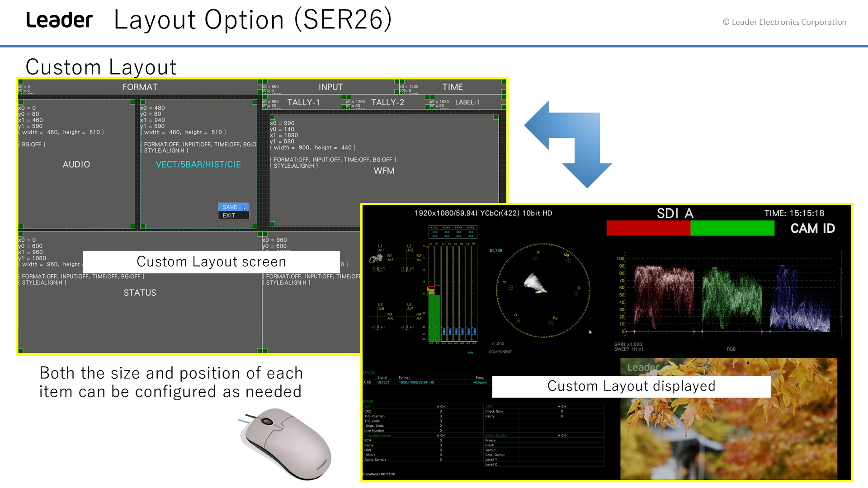Select the INPUT layout block

(330, 87)
